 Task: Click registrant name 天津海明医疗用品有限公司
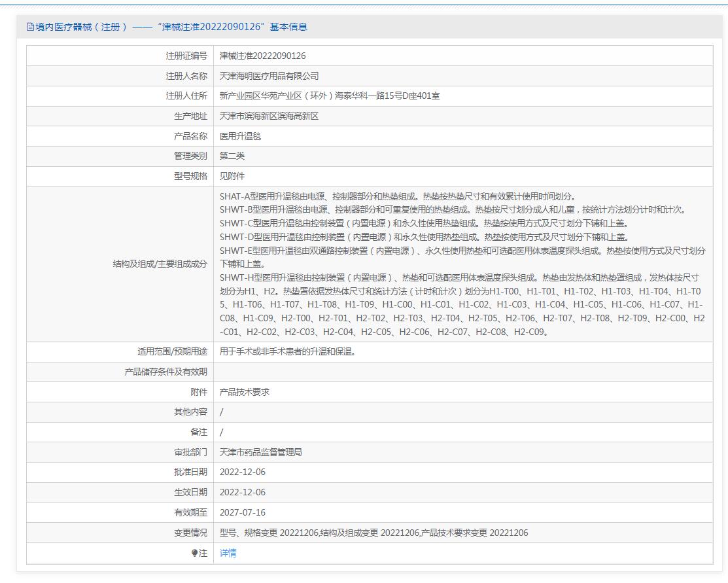click(x=269, y=76)
